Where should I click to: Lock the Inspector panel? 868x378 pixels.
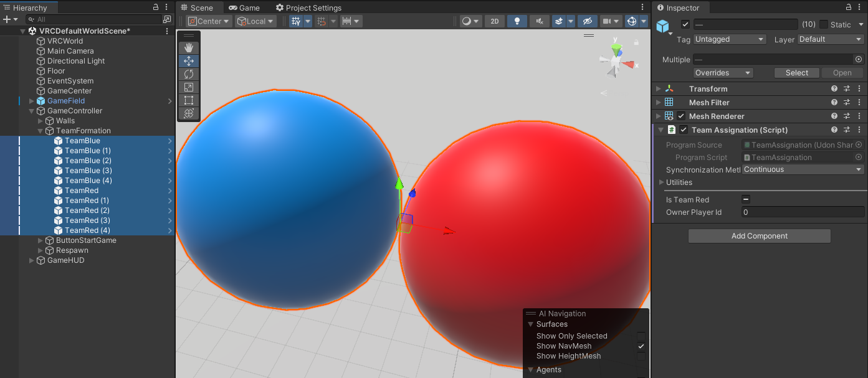point(848,7)
